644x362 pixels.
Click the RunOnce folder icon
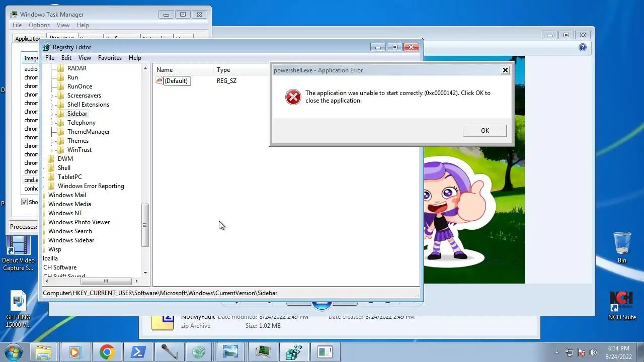pyautogui.click(x=61, y=86)
